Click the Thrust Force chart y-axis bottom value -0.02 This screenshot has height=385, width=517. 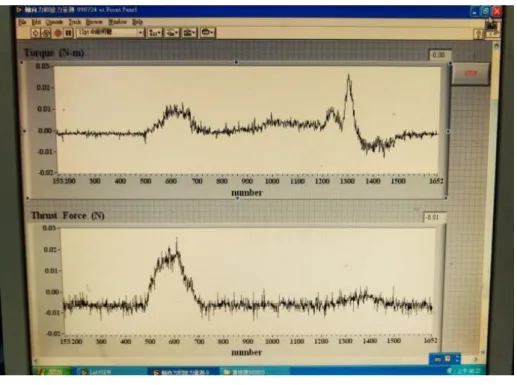[53, 334]
